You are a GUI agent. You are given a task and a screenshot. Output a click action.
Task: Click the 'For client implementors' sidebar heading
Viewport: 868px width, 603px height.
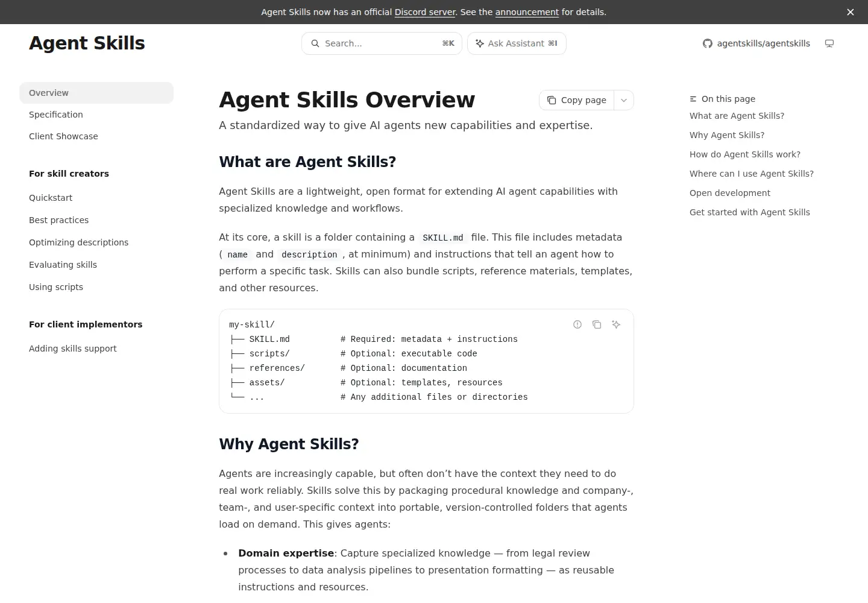86,324
